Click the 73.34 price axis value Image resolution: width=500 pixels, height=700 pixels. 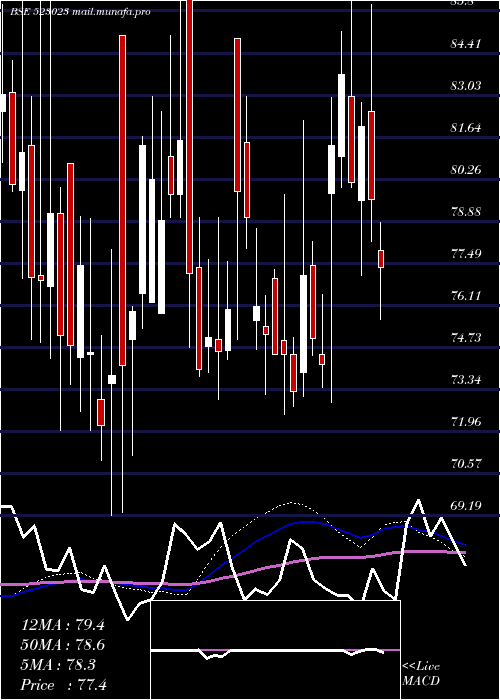click(x=466, y=380)
